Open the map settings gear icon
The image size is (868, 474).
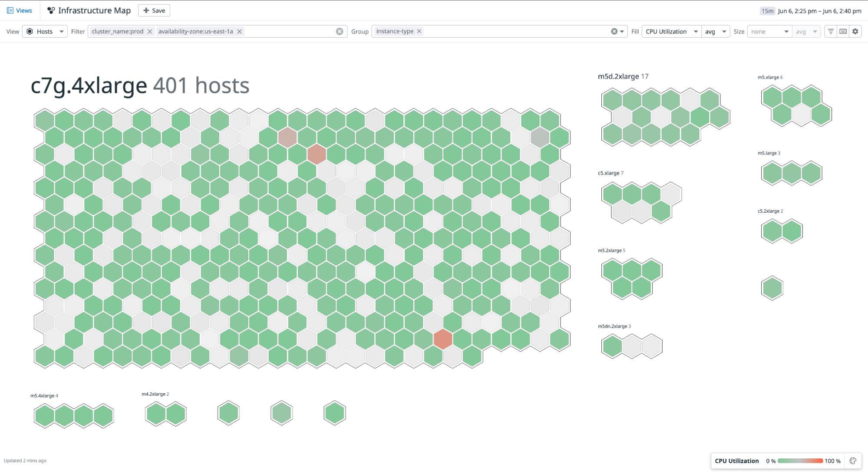[855, 31]
